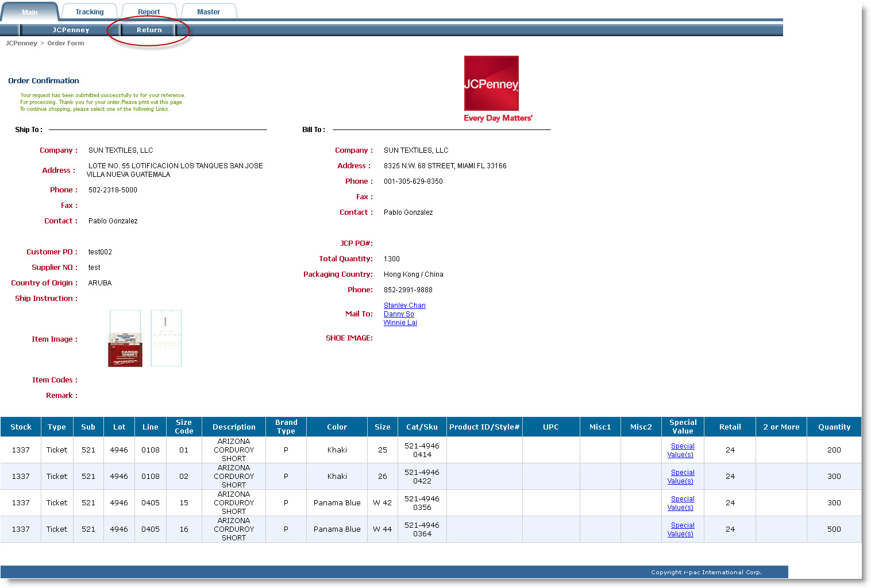Open Special Value(s) for Panama Blue W 44

[x=682, y=529]
